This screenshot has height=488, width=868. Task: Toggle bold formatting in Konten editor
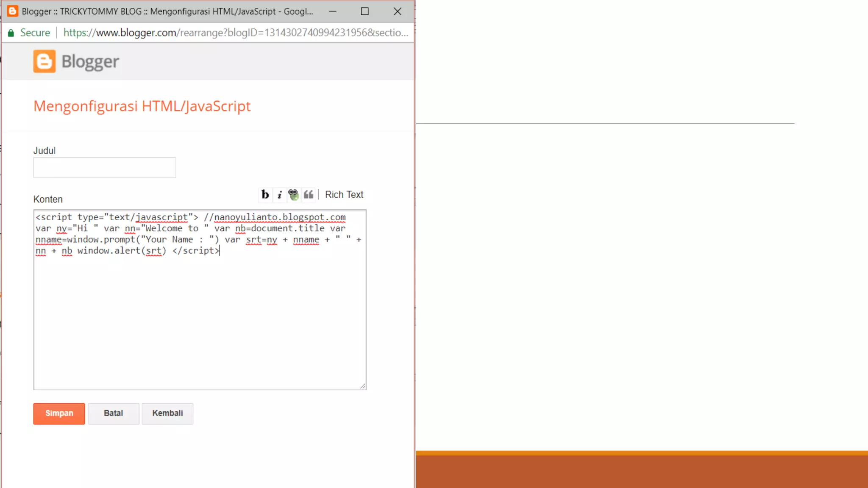click(265, 194)
